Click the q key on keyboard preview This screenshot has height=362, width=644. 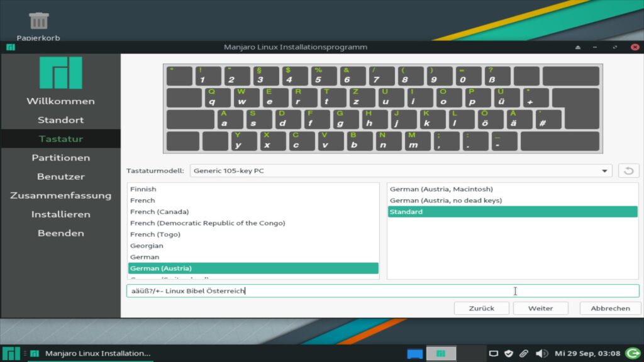(217, 97)
